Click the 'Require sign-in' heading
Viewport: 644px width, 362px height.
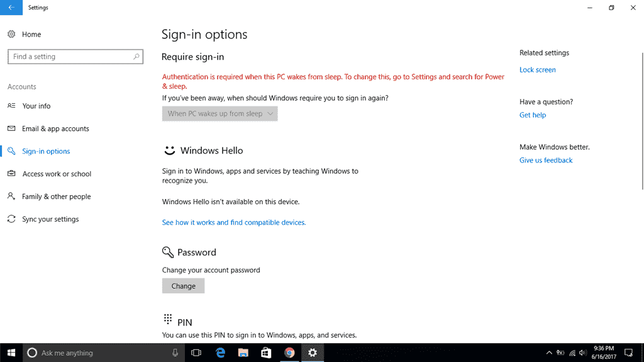pos(192,57)
